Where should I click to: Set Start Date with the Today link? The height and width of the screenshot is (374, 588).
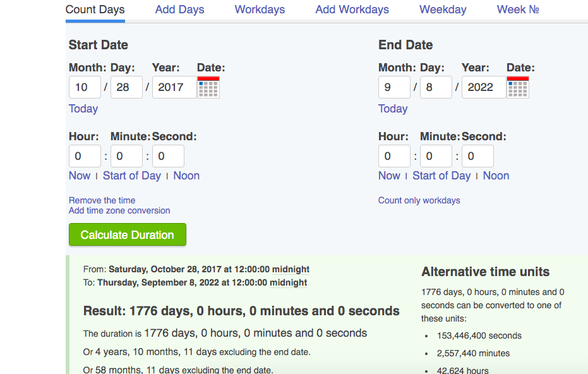tap(83, 109)
